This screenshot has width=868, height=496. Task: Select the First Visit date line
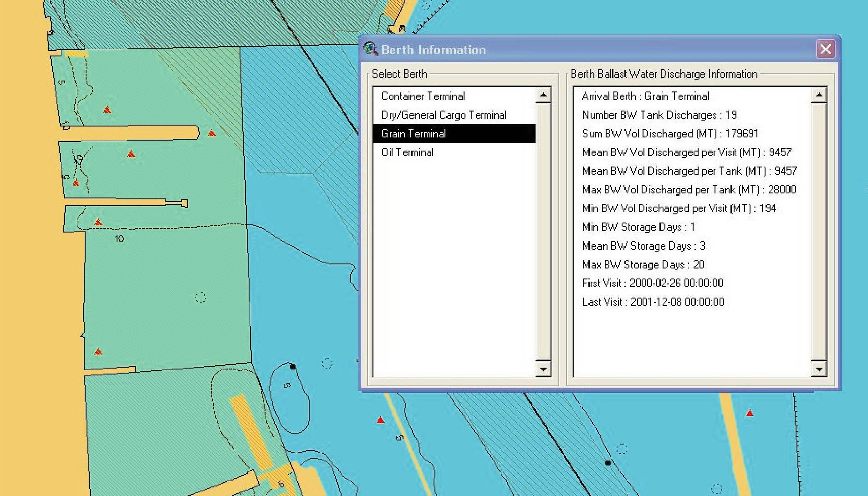tap(652, 283)
